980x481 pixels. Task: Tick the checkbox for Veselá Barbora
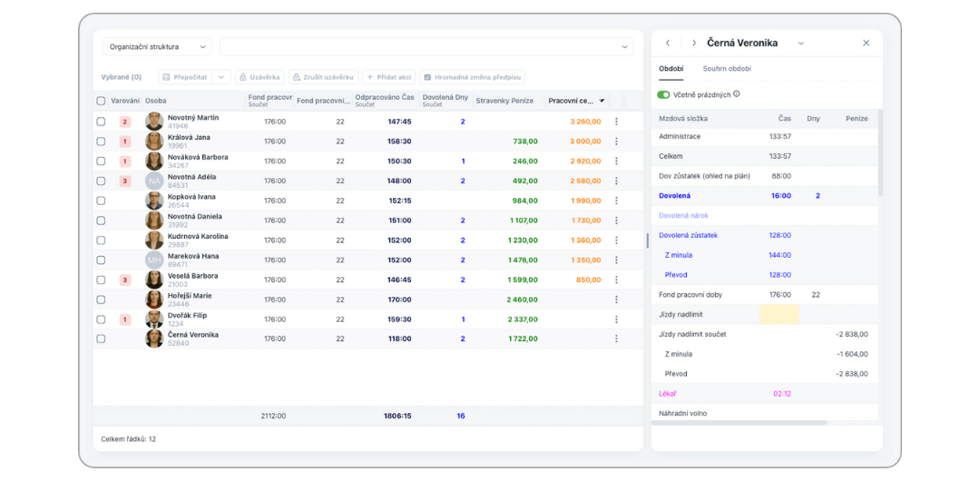pos(101,280)
